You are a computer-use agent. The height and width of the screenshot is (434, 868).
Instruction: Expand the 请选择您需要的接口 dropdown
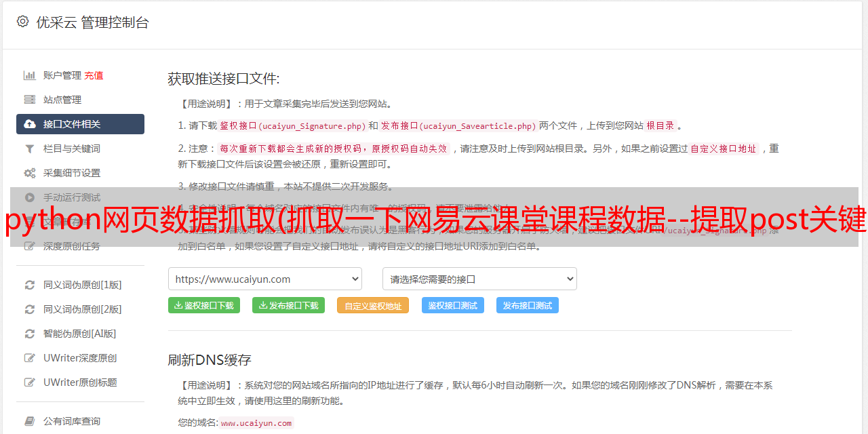[479, 279]
